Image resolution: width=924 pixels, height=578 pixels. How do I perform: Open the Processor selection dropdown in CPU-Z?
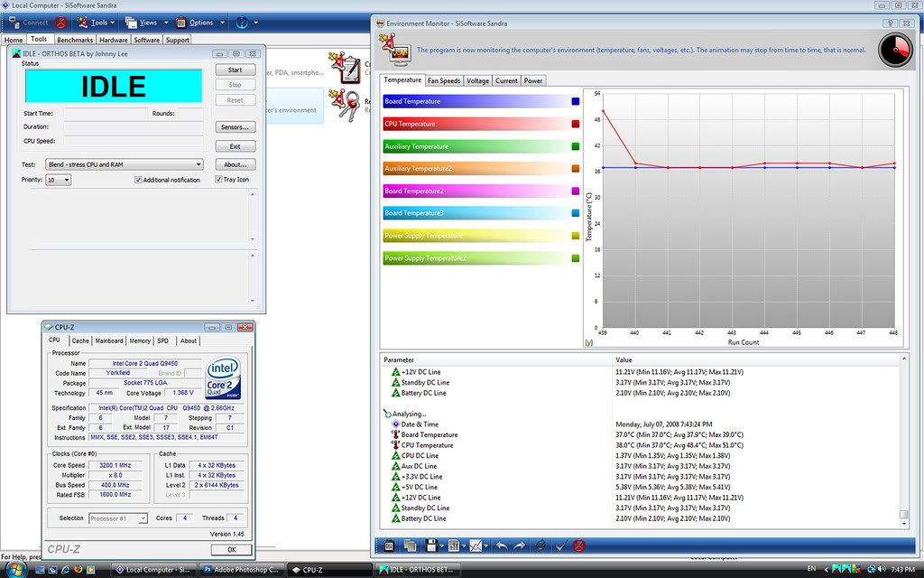coord(118,518)
